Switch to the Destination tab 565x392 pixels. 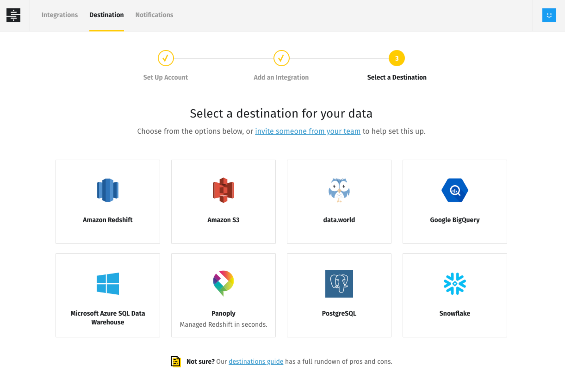click(106, 15)
